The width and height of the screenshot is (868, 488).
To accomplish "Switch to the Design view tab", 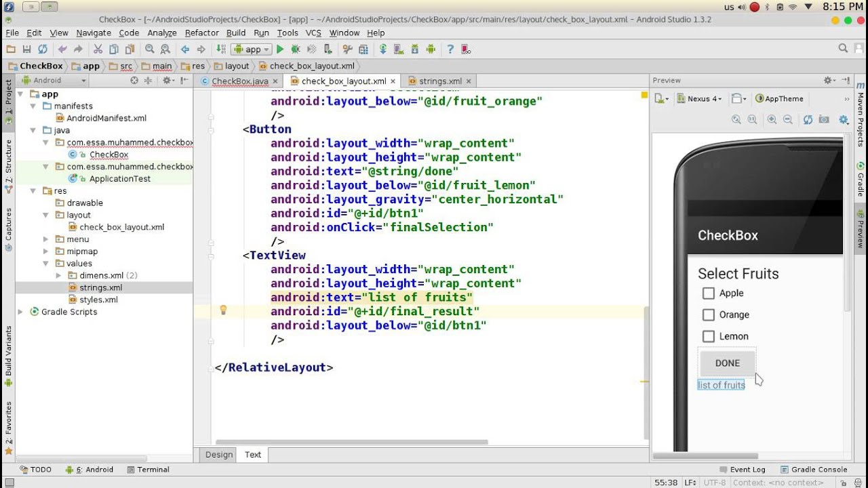I will click(219, 455).
